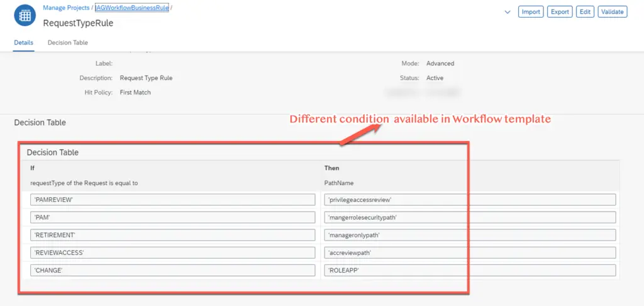Select the 'mangerrolesecuritypath' result field
This screenshot has height=306, width=644.
[x=470, y=217]
